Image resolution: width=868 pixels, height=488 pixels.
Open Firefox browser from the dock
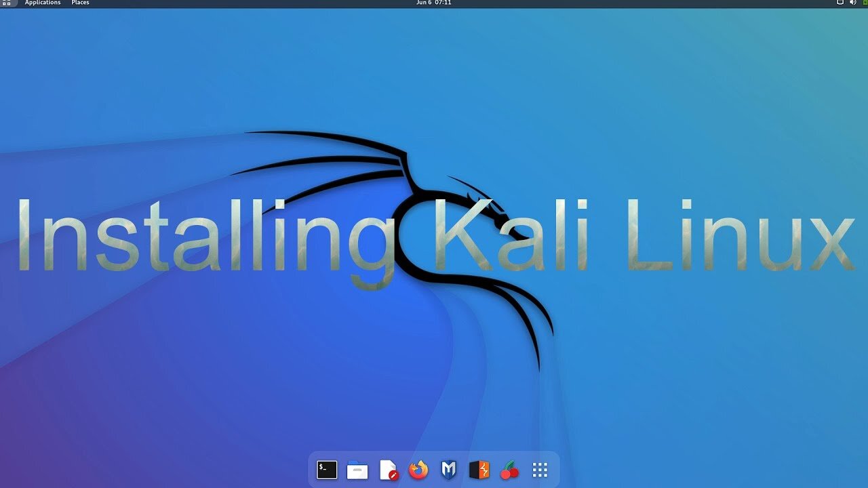click(x=418, y=470)
